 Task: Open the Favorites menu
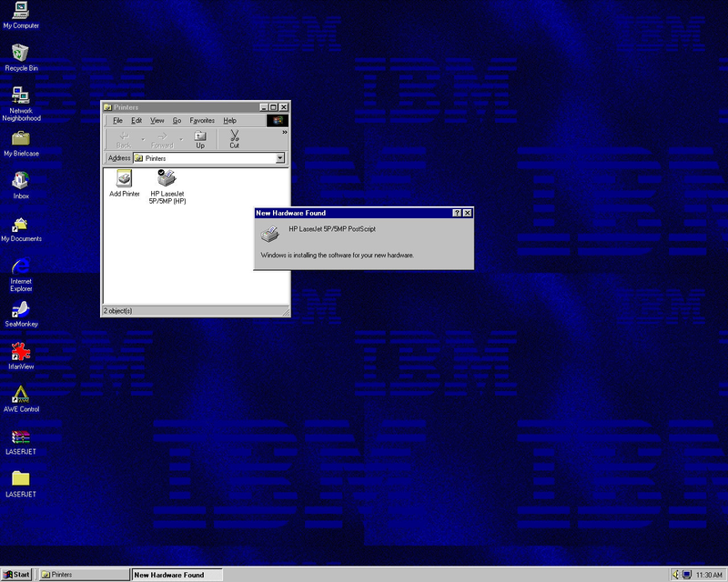(202, 121)
